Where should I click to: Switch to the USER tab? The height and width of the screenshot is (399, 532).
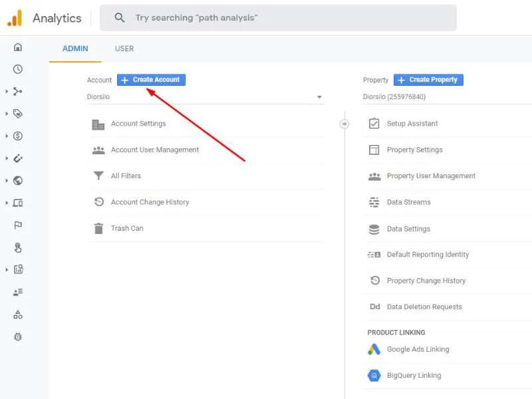(124, 48)
